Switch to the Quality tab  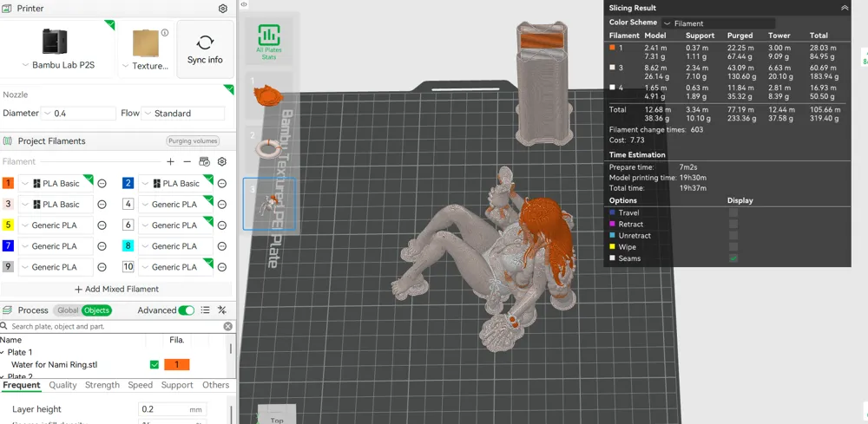(x=63, y=385)
